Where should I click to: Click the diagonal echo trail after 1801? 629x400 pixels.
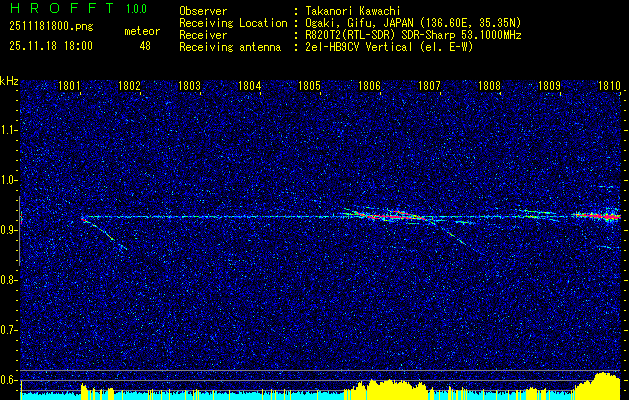104,234
